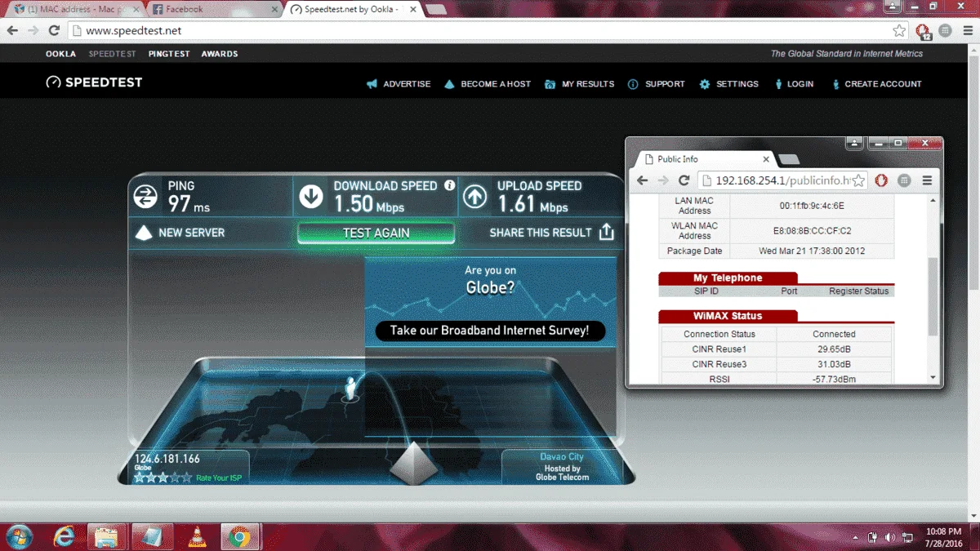The image size is (980, 551).
Task: Click the New Server pyramid icon
Action: (144, 233)
